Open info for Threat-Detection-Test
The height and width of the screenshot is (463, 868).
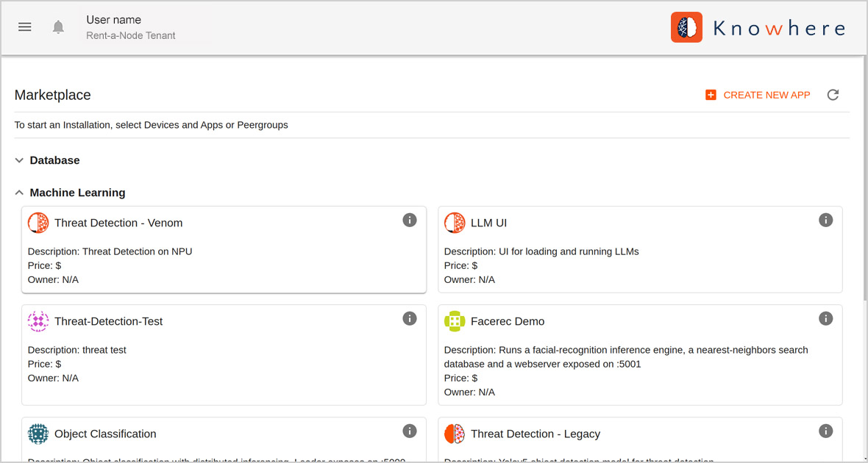pyautogui.click(x=410, y=318)
